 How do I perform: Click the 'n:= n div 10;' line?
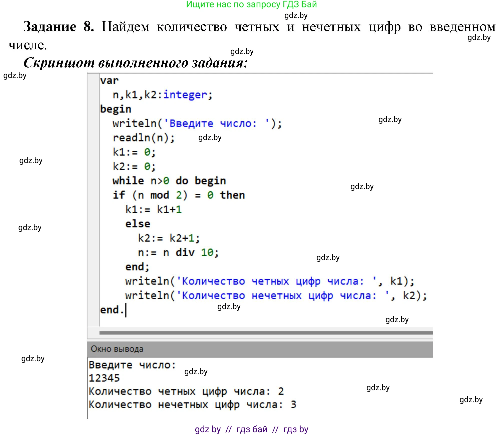pyautogui.click(x=178, y=253)
